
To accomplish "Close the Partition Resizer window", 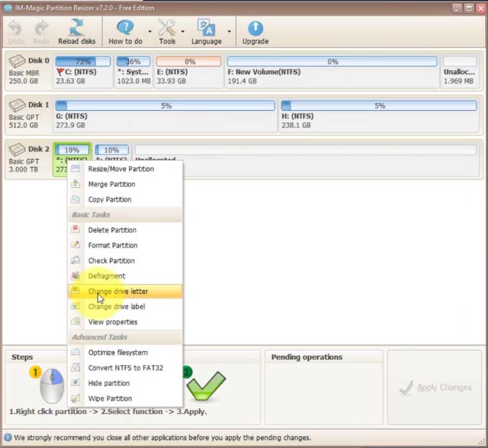I will click(x=481, y=8).
